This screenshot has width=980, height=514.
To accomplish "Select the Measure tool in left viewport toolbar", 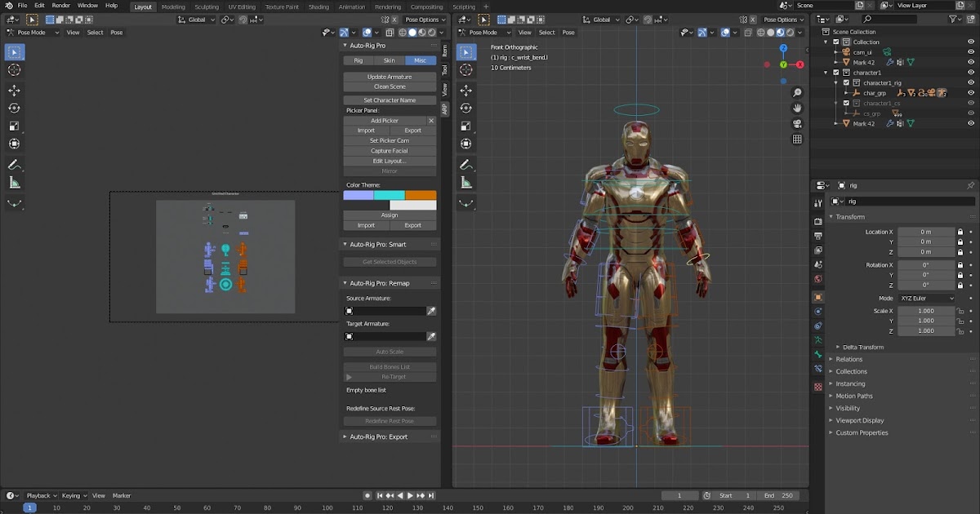I will point(14,183).
